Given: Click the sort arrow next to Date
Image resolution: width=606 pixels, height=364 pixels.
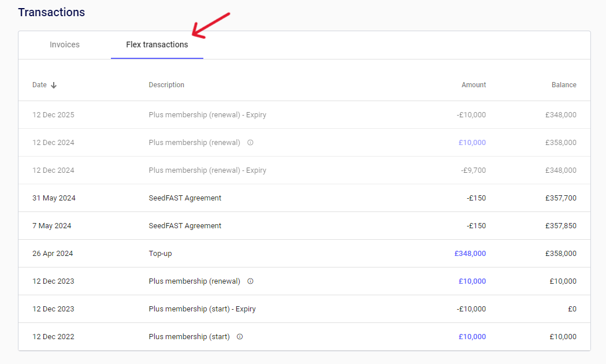Looking at the screenshot, I should point(54,86).
